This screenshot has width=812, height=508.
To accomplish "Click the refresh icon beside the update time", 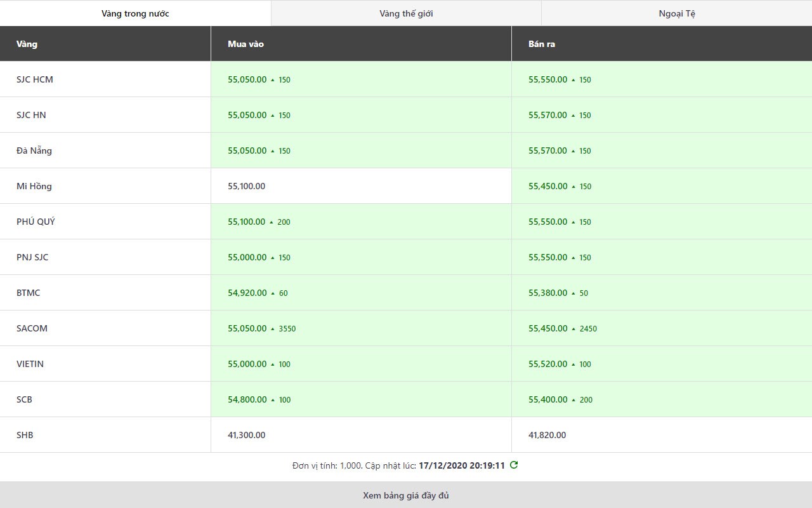I will [514, 465].
